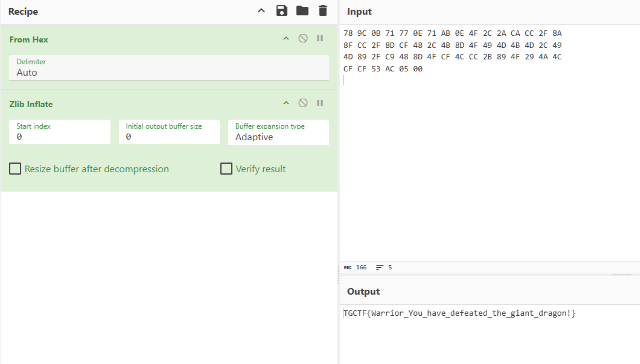Viewport: 640px width, 364px height.
Task: Collapse the Zlib Inflate operation
Action: pos(286,103)
